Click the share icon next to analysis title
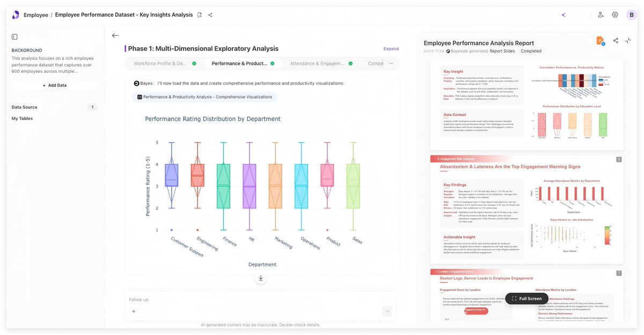The image size is (644, 335). (210, 15)
